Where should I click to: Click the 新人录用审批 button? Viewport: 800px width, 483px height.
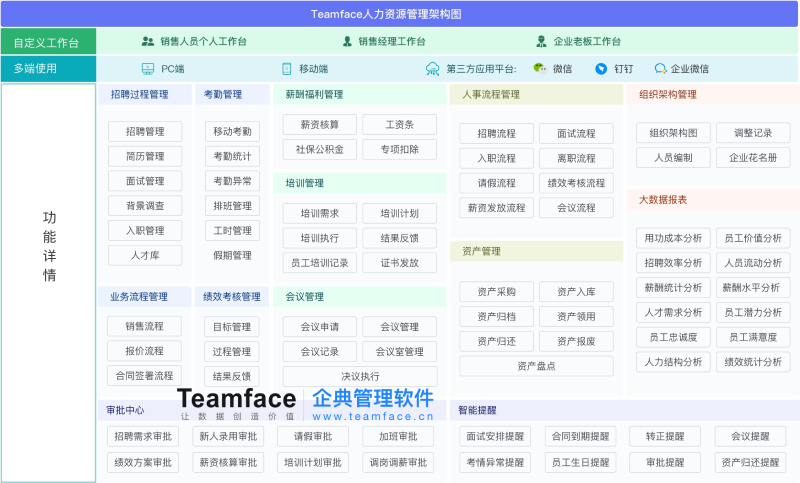point(228,437)
